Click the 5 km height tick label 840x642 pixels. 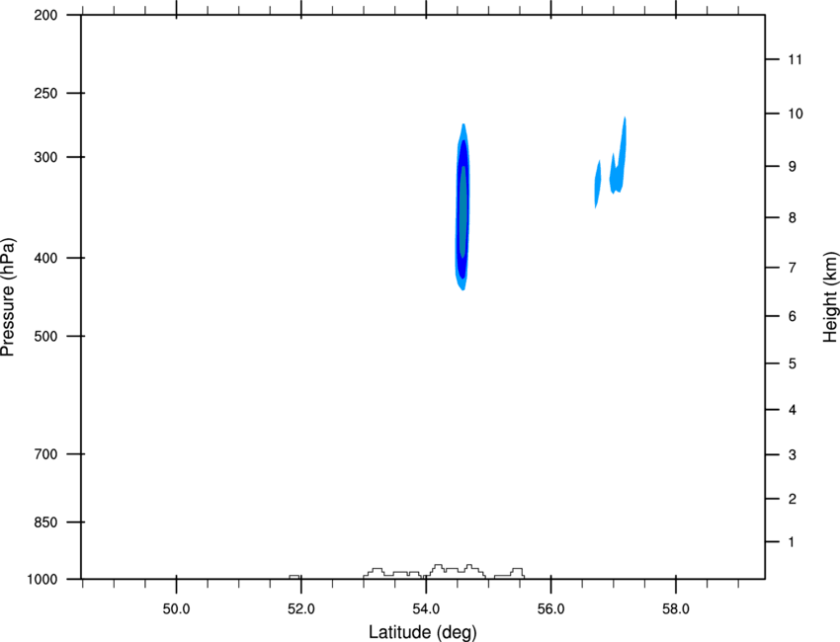[x=793, y=363]
